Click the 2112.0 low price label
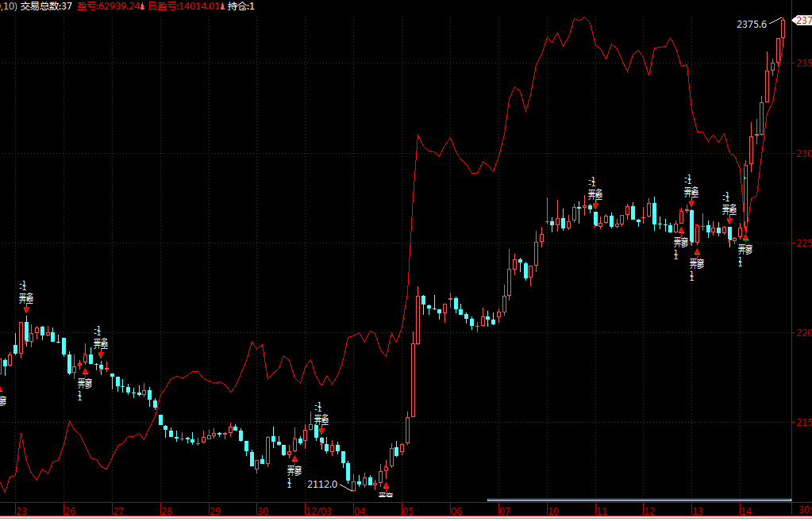Viewport: 812px width, 521px height. click(x=322, y=485)
